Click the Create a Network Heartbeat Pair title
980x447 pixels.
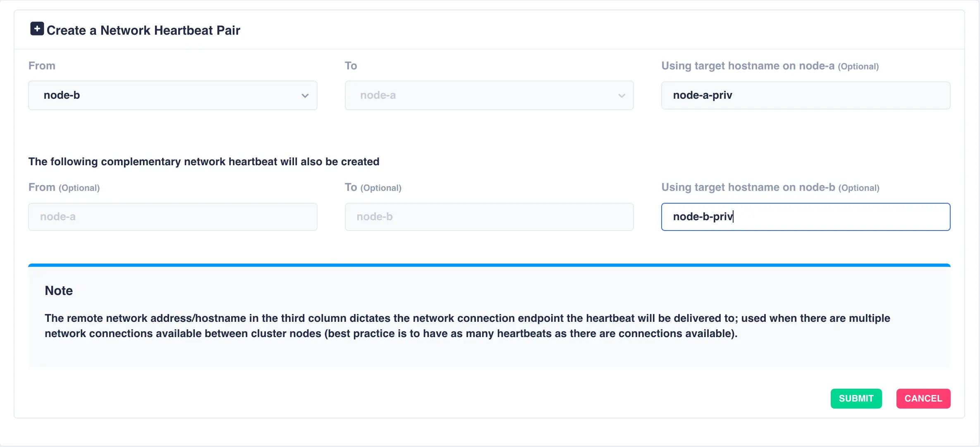tap(143, 30)
